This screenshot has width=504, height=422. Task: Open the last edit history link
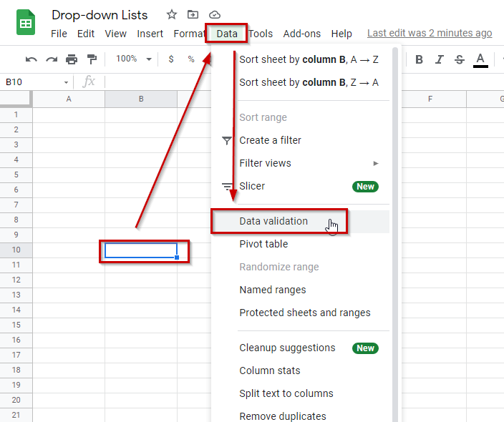[x=430, y=33]
